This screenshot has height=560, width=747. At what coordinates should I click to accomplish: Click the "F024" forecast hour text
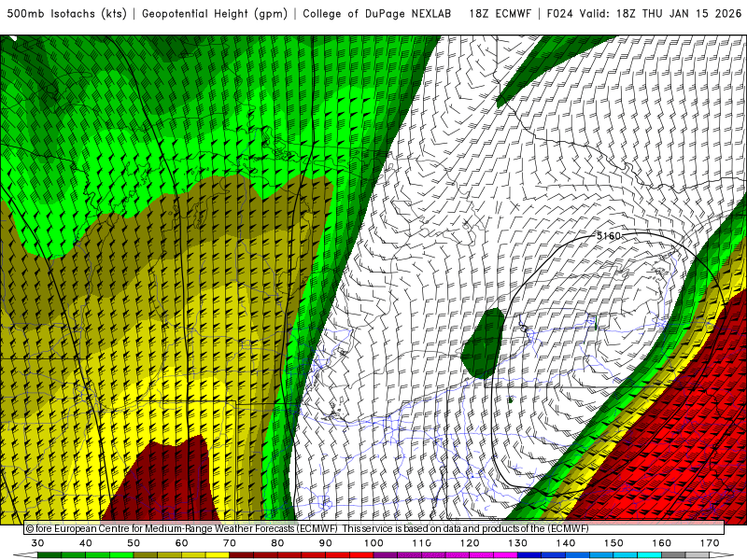coord(559,14)
